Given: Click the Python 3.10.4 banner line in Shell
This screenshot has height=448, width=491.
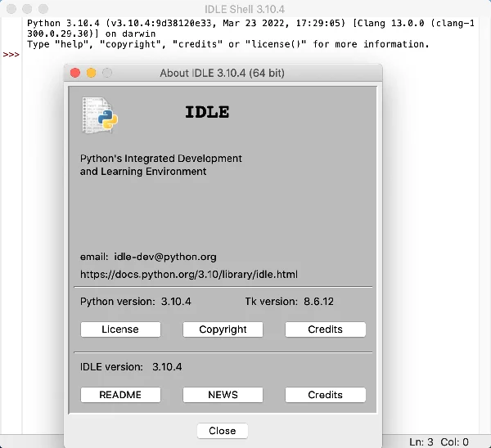Looking at the screenshot, I should pyautogui.click(x=251, y=24).
